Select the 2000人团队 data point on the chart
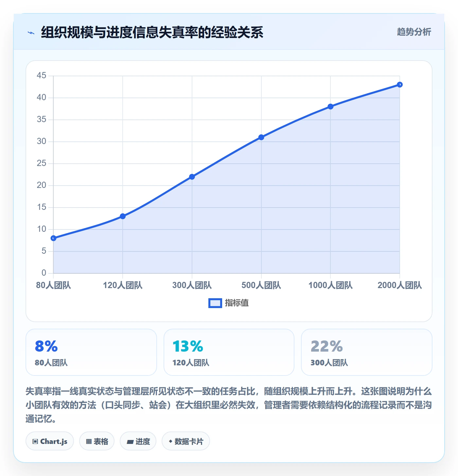458x476 pixels. [400, 85]
